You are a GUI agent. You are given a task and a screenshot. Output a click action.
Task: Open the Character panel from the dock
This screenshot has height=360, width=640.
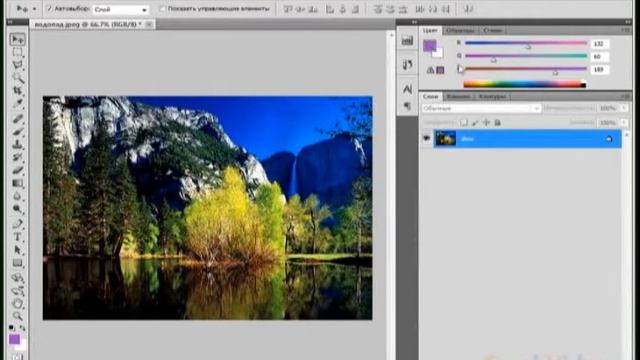pos(407,89)
